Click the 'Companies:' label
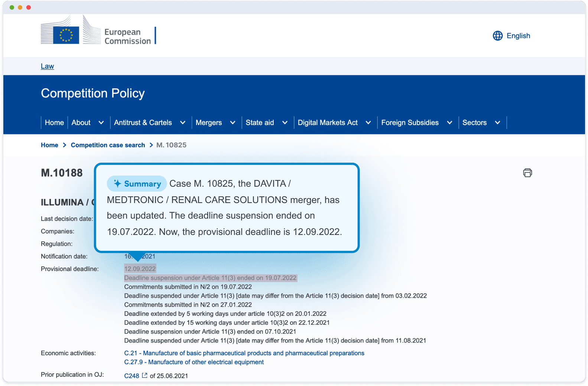Screen dimensions: 588x386 [58, 232]
